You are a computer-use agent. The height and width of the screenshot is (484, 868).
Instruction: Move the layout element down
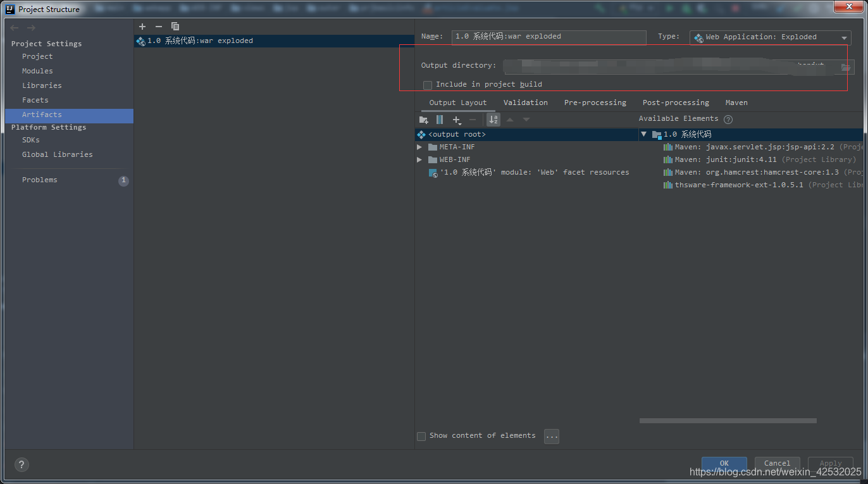(526, 120)
